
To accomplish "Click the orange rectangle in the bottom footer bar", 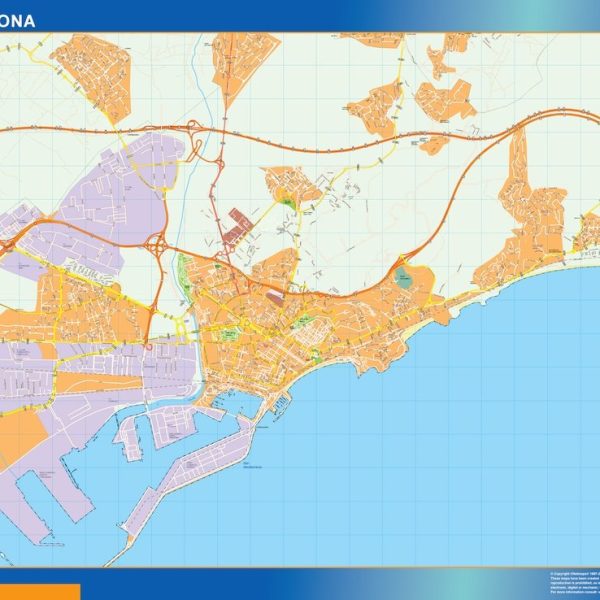I will coord(40,592).
